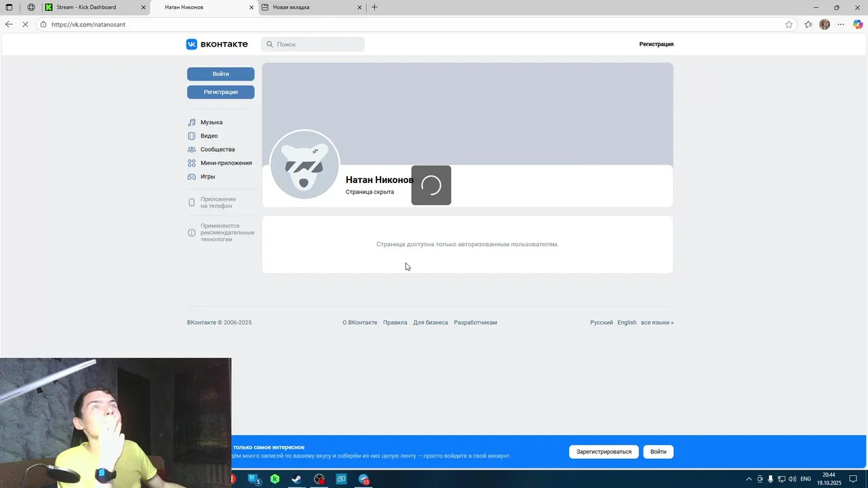Close the Kick Dashboard tab

[143, 7]
